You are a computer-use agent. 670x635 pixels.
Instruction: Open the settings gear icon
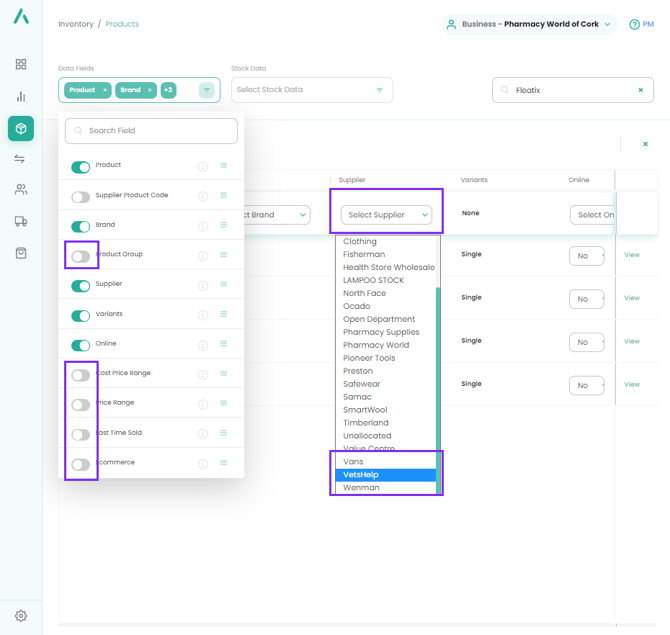point(21,616)
